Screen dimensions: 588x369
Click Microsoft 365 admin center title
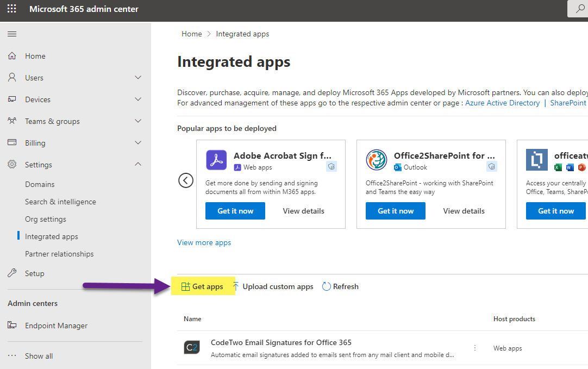(84, 9)
